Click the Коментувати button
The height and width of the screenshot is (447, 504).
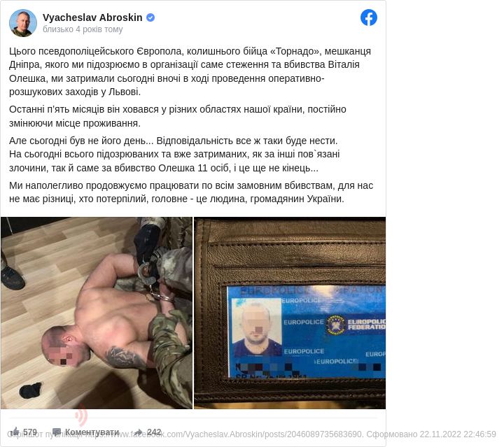[x=92, y=432]
